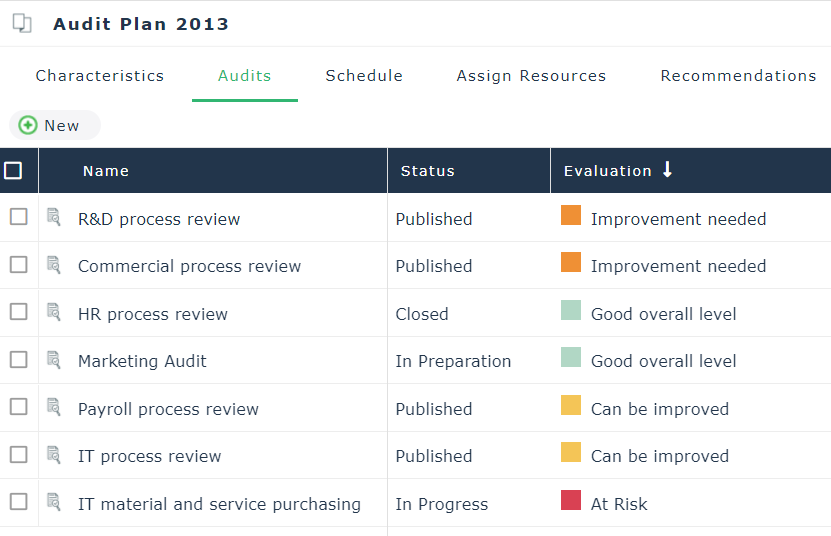Click the IT material and service purchasing icon
The image size is (831, 536).
[54, 502]
